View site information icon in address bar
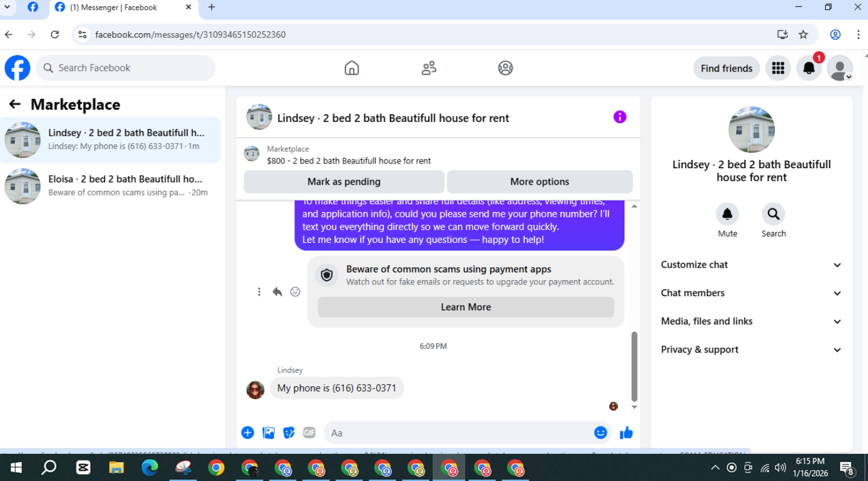 coord(83,34)
